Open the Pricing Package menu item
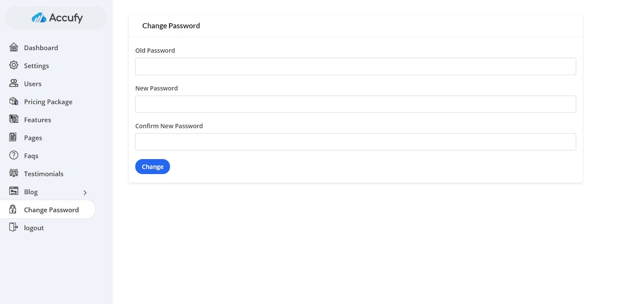644x304 pixels. click(48, 102)
